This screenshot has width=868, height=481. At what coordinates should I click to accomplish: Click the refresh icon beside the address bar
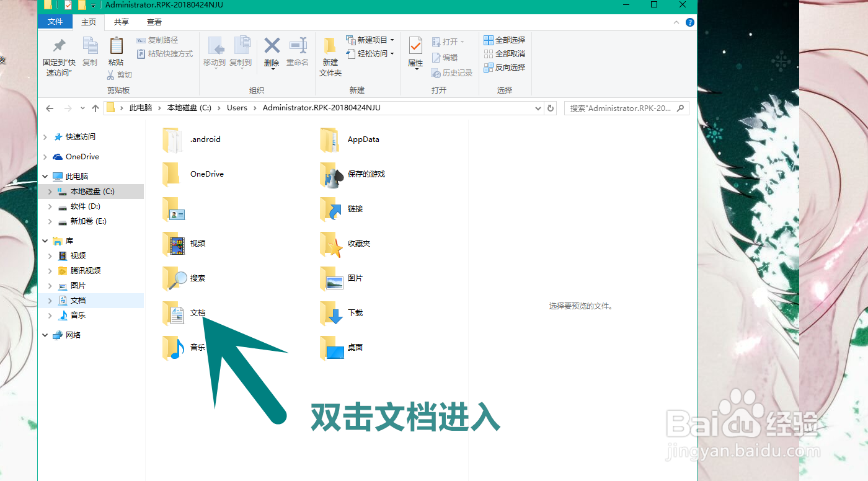tap(551, 108)
